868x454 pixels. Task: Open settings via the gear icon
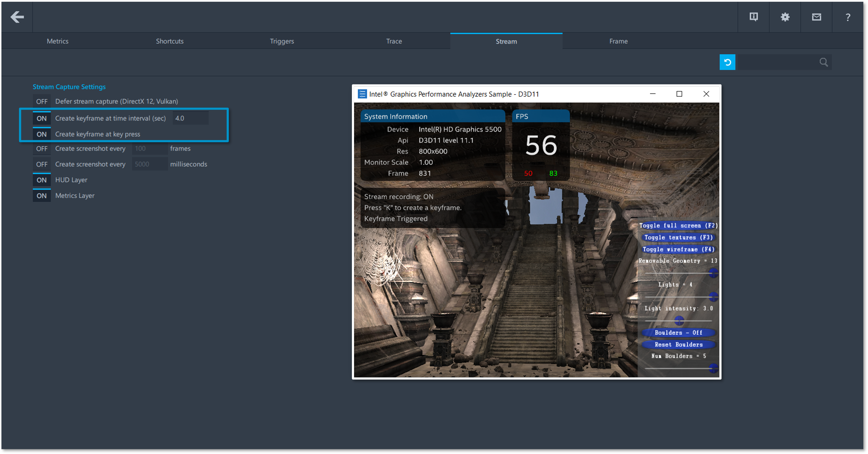(x=785, y=17)
